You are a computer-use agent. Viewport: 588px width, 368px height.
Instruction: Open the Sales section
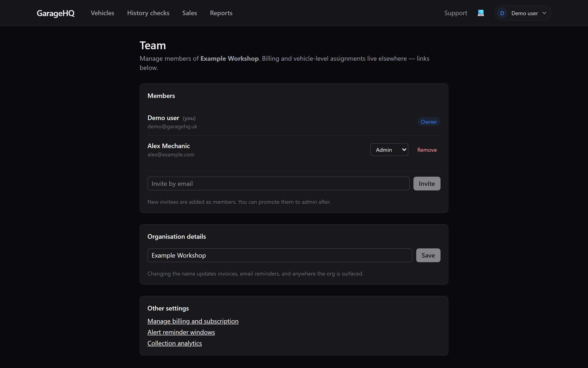click(189, 13)
